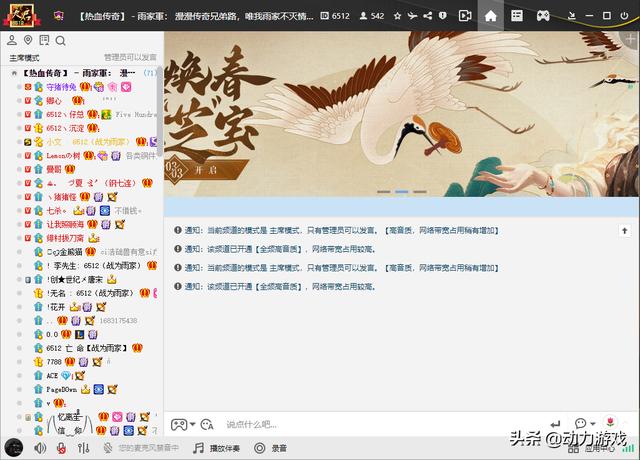Select user 七杀 in member list

tap(56, 211)
